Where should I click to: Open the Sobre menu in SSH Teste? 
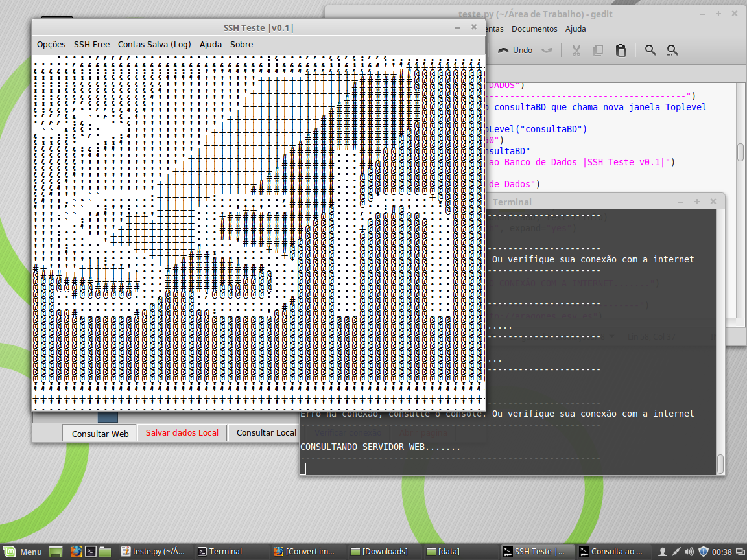tap(241, 45)
